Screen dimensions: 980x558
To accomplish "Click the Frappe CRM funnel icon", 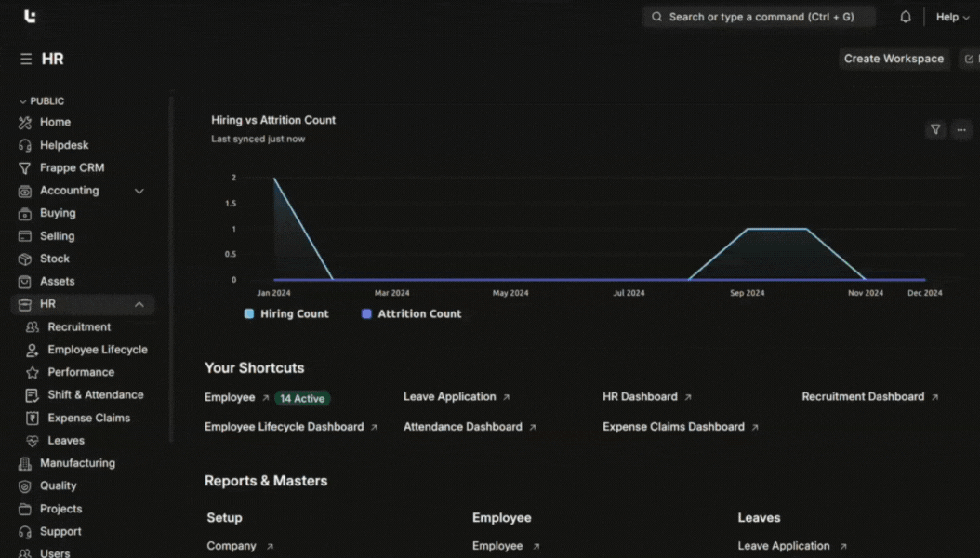I will click(25, 168).
